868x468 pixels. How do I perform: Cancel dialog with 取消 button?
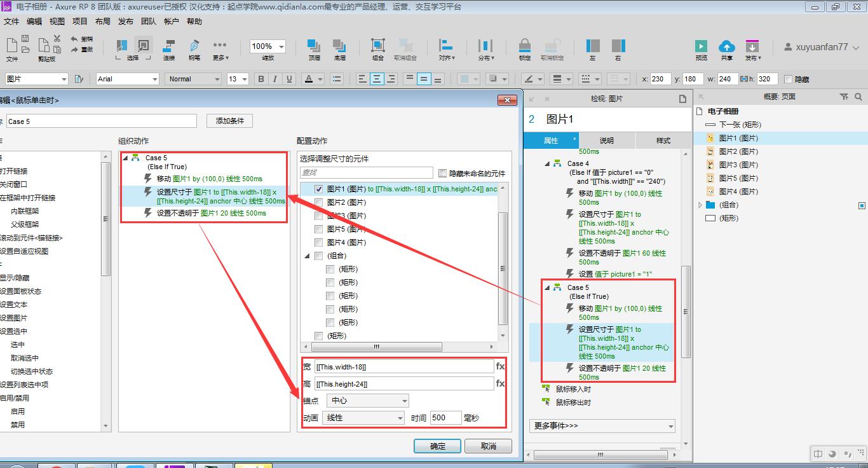tap(488, 446)
